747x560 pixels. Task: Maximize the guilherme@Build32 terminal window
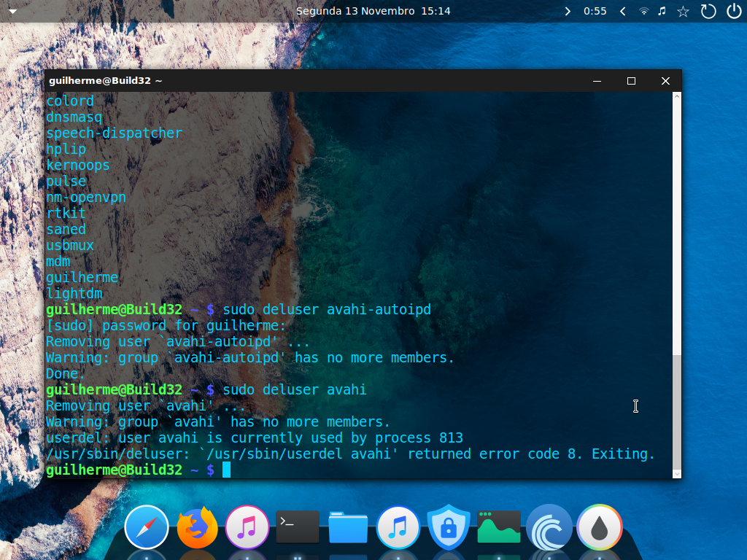click(x=631, y=81)
